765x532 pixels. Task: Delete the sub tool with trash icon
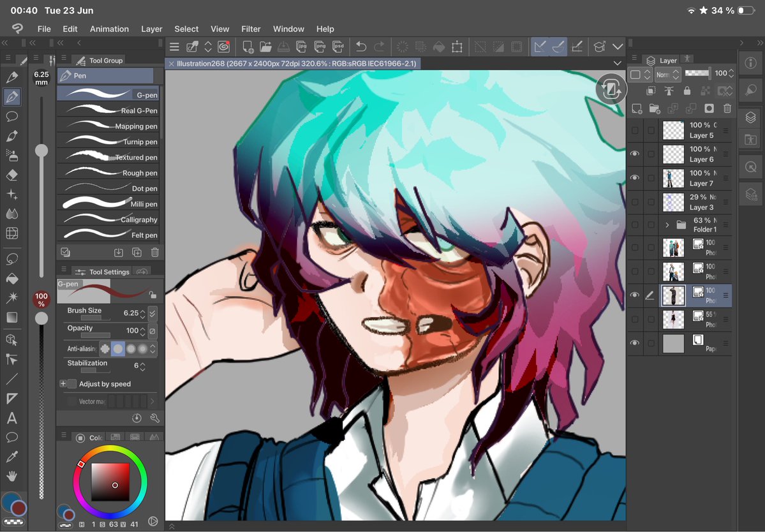pos(154,252)
